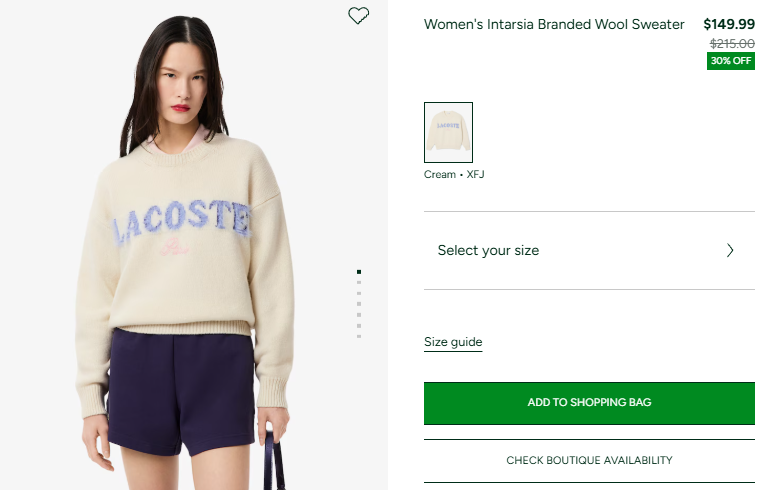764x490 pixels.
Task: Click the 30% OFF badge
Action: [730, 61]
